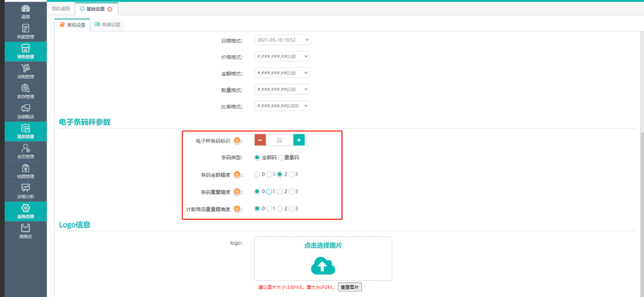Click the 电子条码秤参数 section heading
Screen dimensions: 644x297
click(85, 122)
